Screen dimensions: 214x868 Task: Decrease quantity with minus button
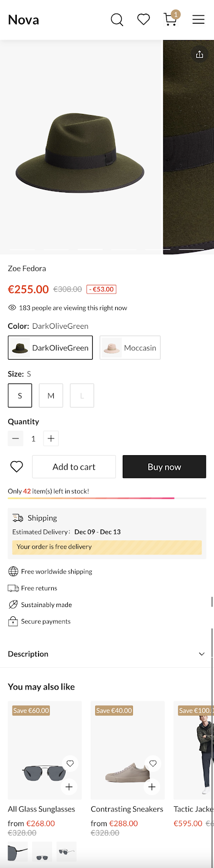(15, 438)
